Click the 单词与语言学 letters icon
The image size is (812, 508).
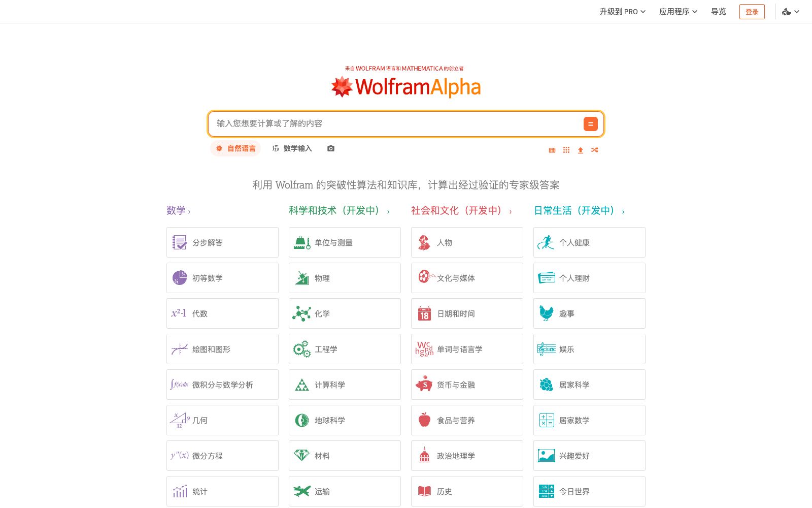pos(424,348)
